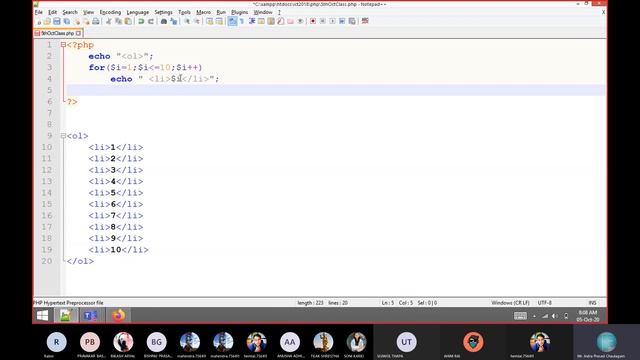Viewport: 640px width, 360px height.
Task: Open the Windows Start button
Action: click(42, 316)
